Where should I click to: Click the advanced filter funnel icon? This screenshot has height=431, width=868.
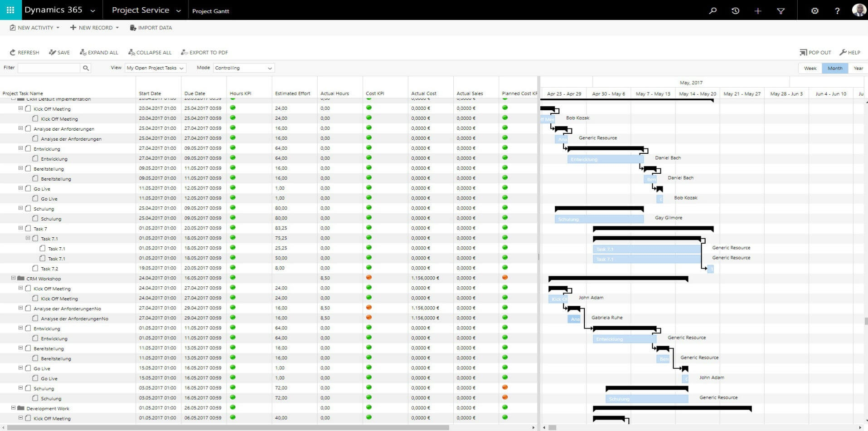point(781,10)
